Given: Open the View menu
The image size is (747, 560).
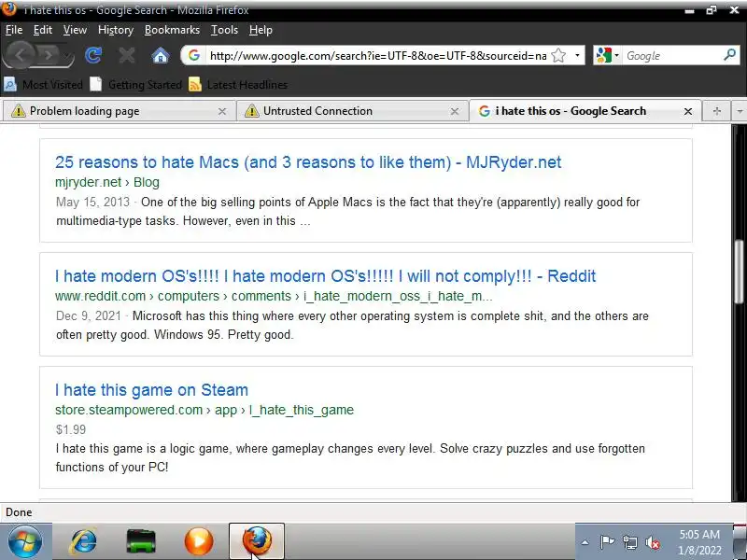Looking at the screenshot, I should point(75,30).
